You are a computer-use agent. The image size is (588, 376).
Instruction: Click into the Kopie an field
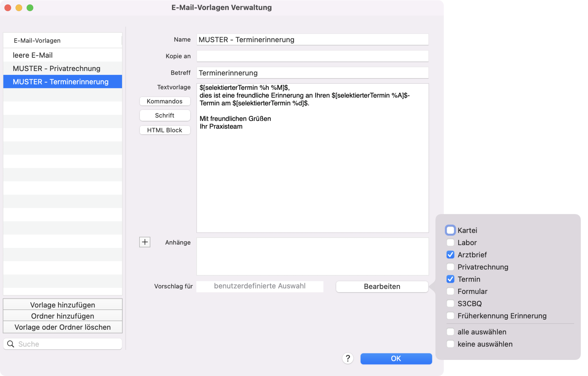pyautogui.click(x=312, y=56)
